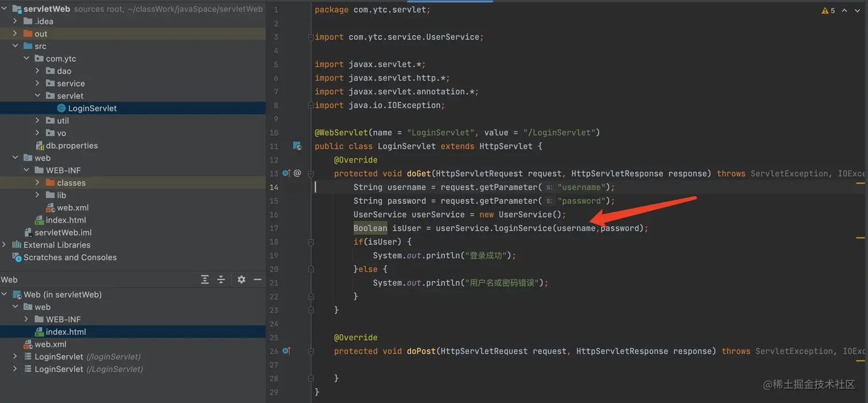Click the Scratches and Consoles icon

(x=17, y=258)
